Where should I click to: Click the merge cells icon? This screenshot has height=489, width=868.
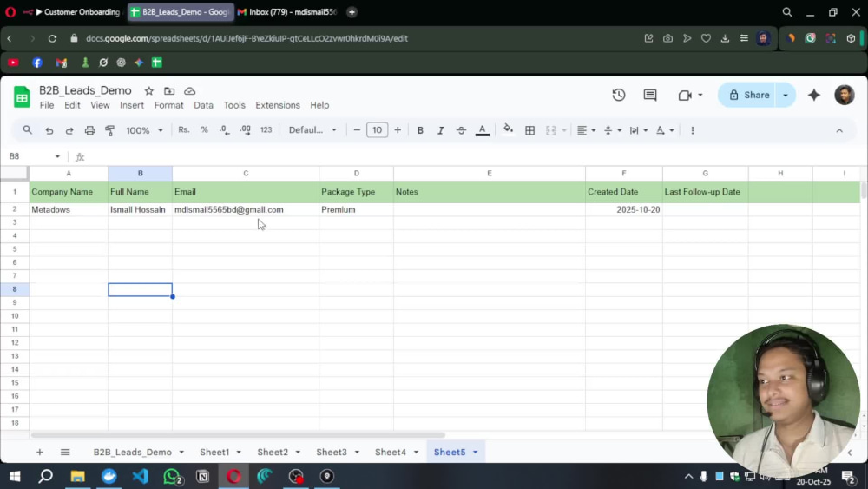pyautogui.click(x=551, y=130)
